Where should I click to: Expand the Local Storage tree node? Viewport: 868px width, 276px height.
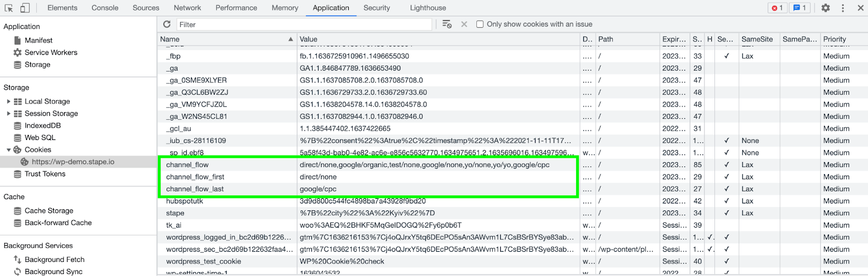[x=8, y=101]
